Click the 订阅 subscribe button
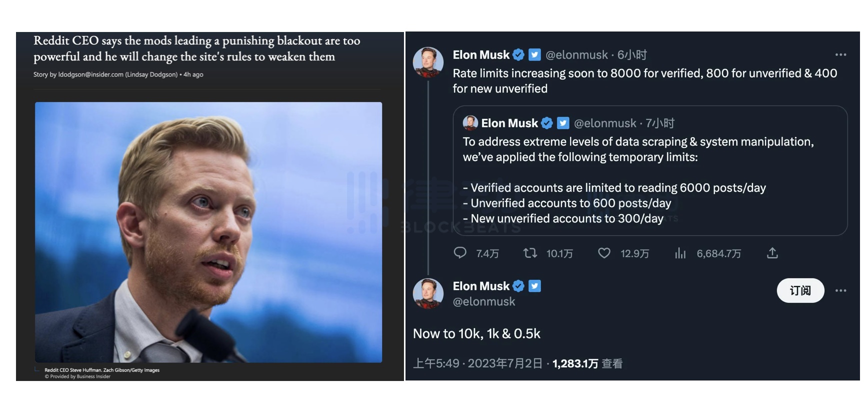Image resolution: width=868 pixels, height=406 pixels. coord(800,290)
